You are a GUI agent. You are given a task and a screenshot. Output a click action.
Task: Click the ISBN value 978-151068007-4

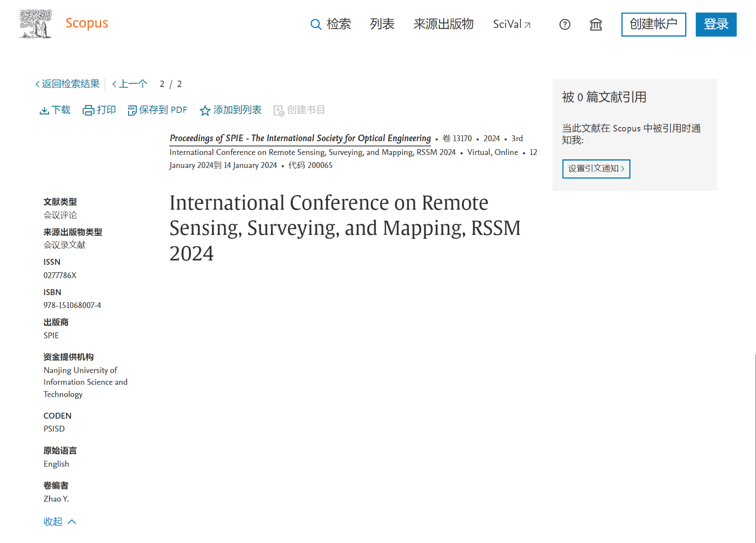click(72, 305)
